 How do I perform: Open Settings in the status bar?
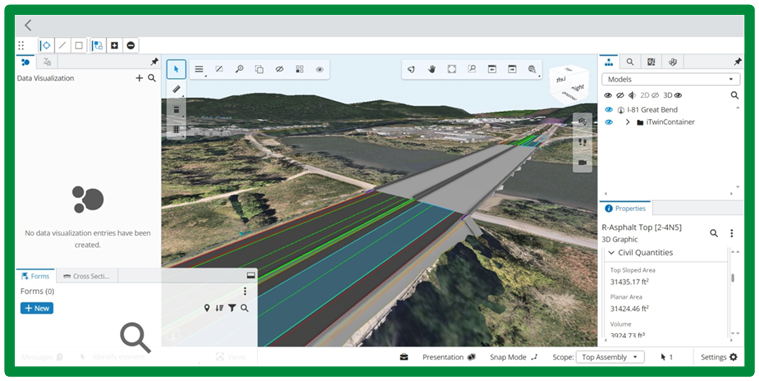click(719, 357)
